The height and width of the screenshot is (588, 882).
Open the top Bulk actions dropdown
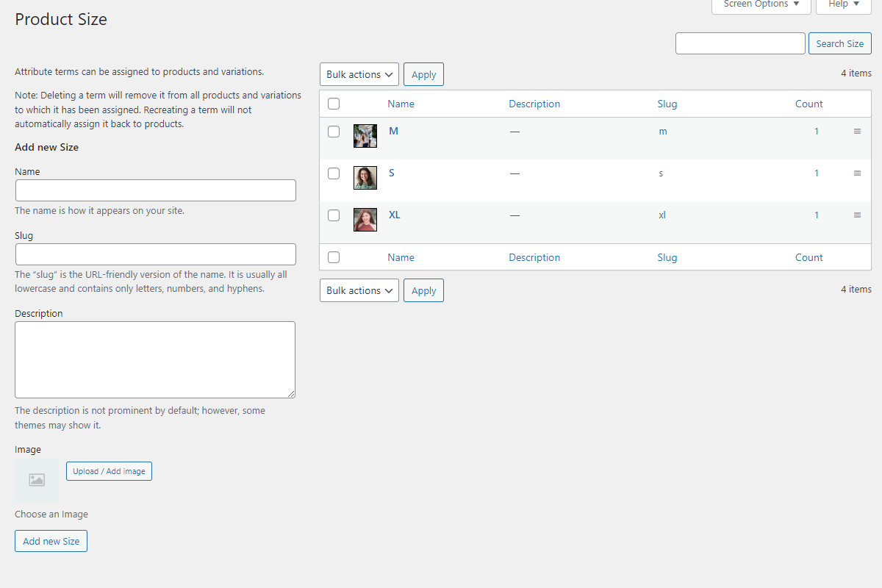[359, 74]
